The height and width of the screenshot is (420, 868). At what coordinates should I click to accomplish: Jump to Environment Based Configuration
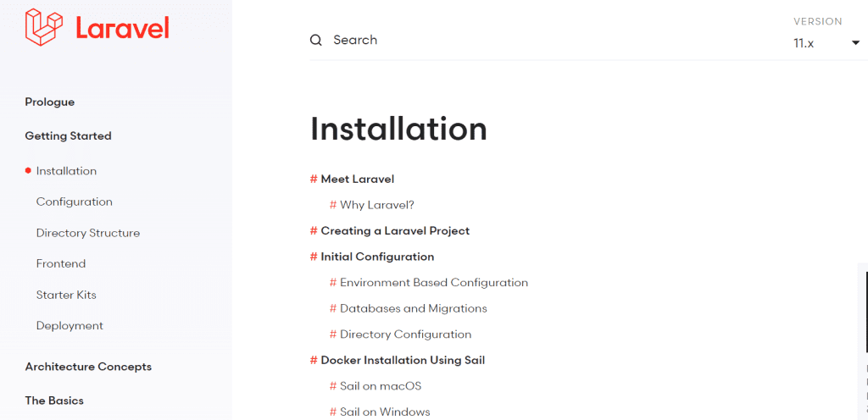click(434, 283)
